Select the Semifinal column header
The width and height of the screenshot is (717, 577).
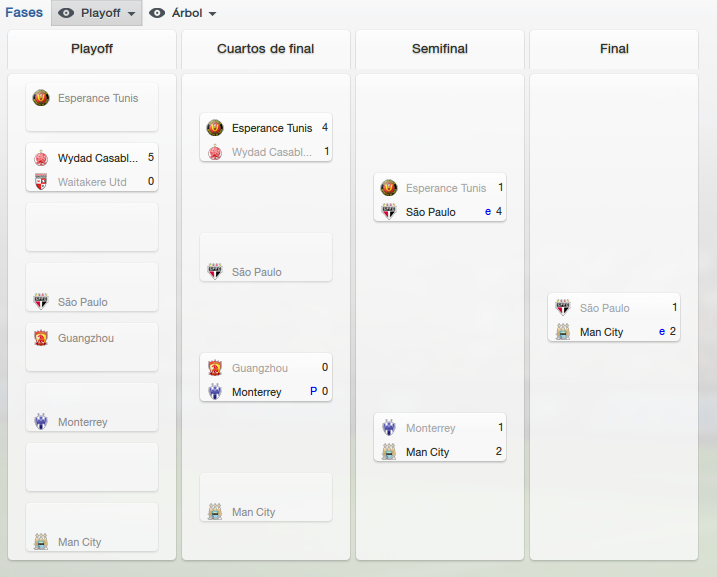[440, 49]
